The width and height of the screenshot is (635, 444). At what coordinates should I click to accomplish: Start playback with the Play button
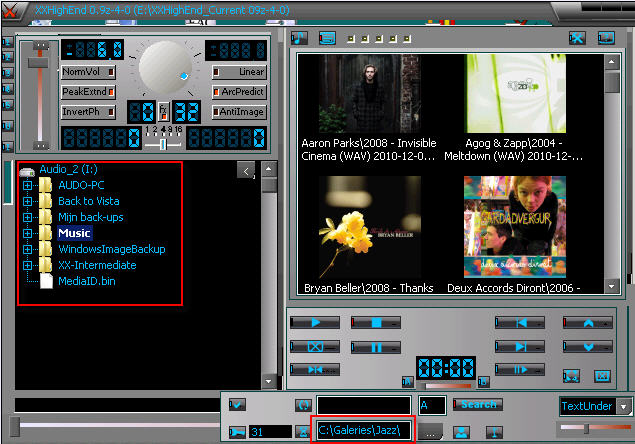coord(315,322)
